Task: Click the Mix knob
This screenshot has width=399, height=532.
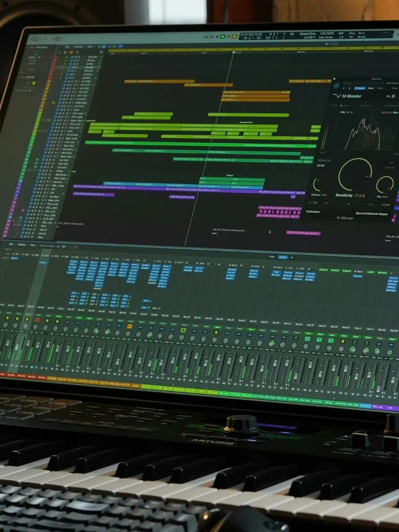Action: (385, 184)
